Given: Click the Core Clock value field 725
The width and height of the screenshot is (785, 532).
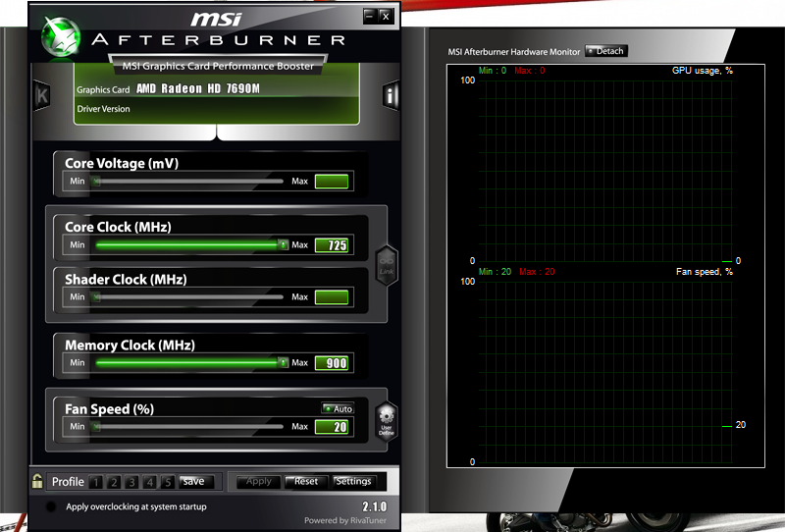Looking at the screenshot, I should pyautogui.click(x=332, y=245).
